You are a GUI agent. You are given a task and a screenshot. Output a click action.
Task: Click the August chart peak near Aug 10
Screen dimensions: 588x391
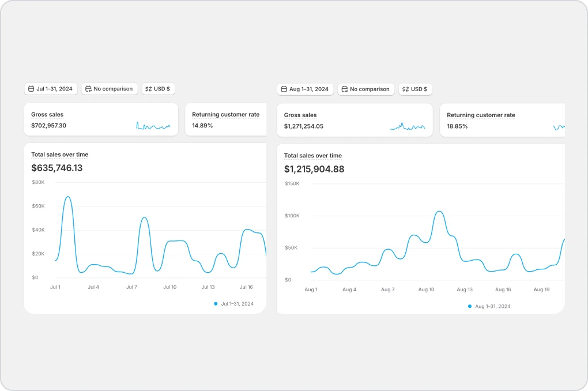(x=439, y=212)
